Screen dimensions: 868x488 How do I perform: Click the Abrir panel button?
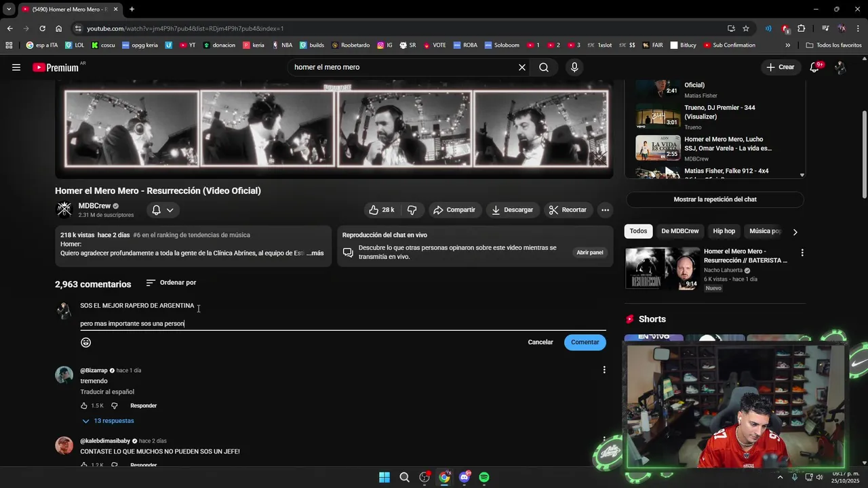[590, 253]
